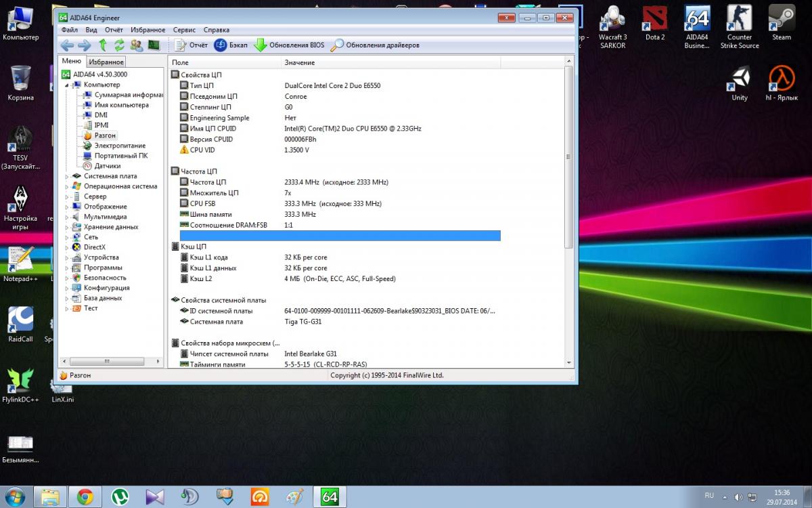Click the Windows Start button
812x508 pixels.
point(15,496)
